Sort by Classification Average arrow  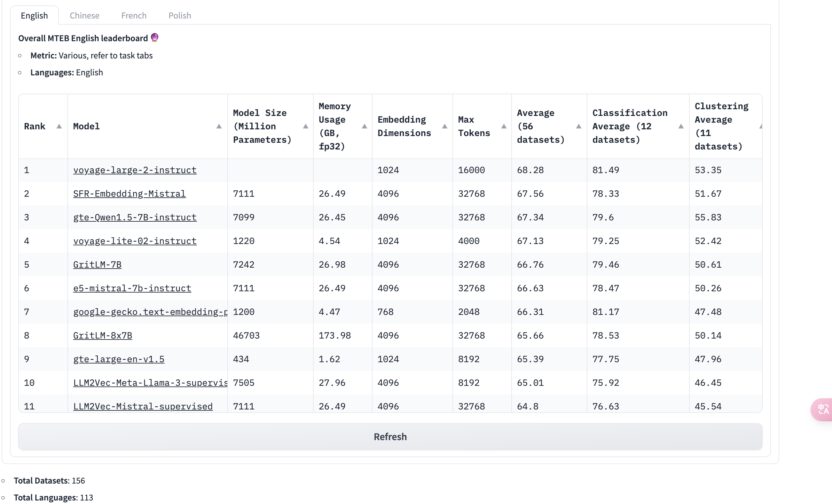click(681, 126)
